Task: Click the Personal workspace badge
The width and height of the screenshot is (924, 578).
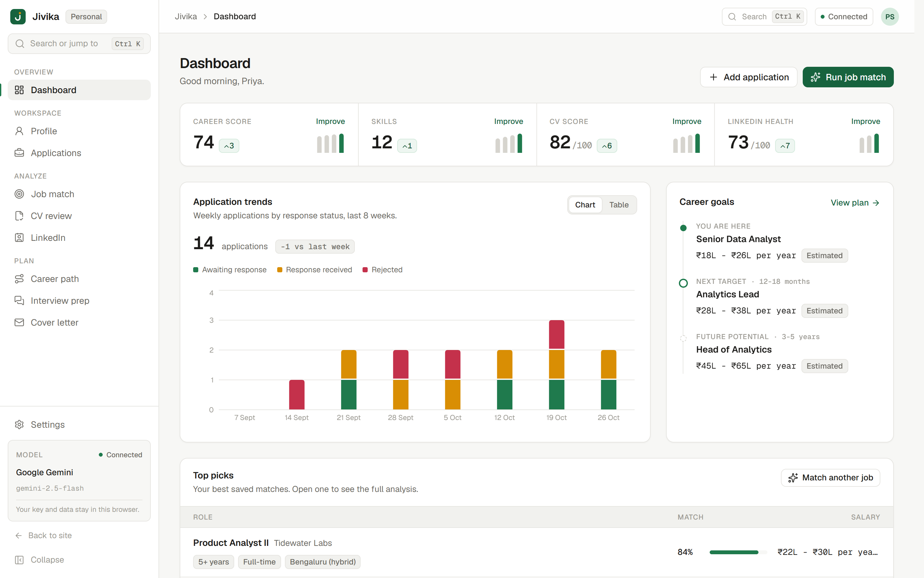Action: coord(86,16)
